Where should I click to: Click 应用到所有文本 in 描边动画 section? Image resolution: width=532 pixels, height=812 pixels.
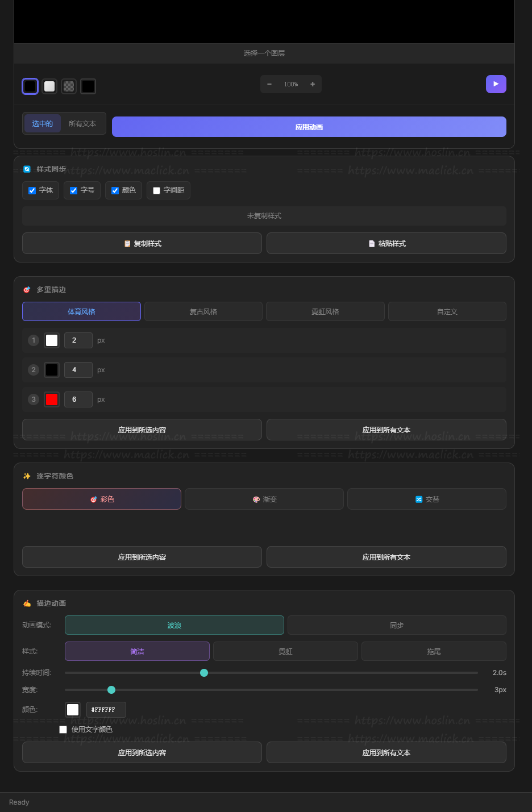pyautogui.click(x=386, y=752)
